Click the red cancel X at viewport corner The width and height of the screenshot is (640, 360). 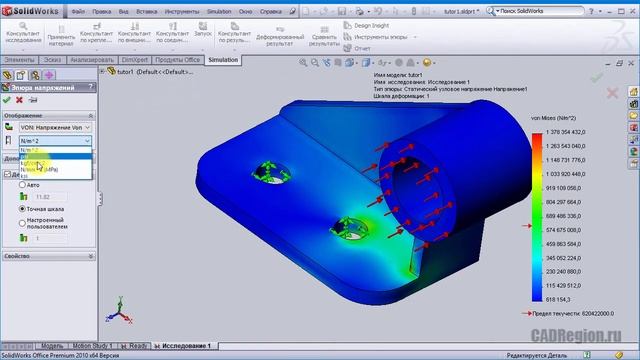click(612, 93)
